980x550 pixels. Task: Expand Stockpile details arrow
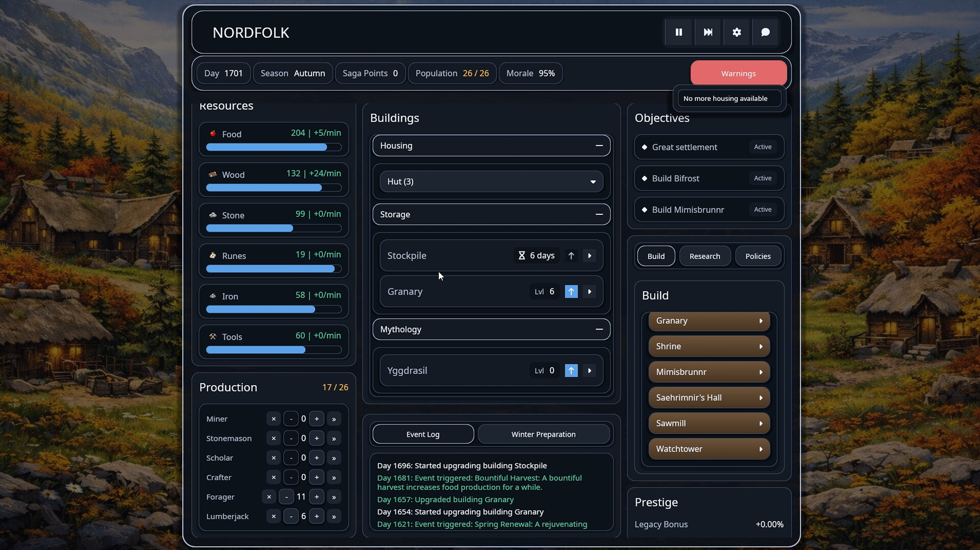tap(590, 256)
